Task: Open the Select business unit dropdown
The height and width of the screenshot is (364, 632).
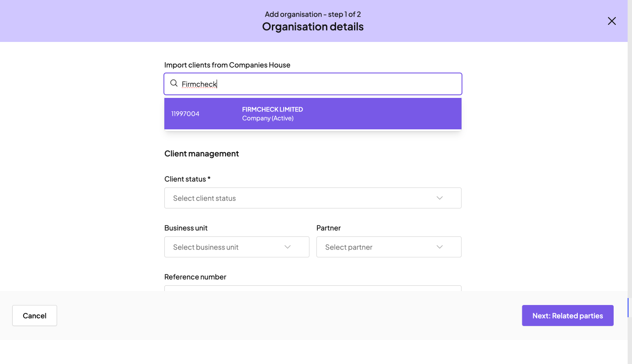Action: (227, 247)
